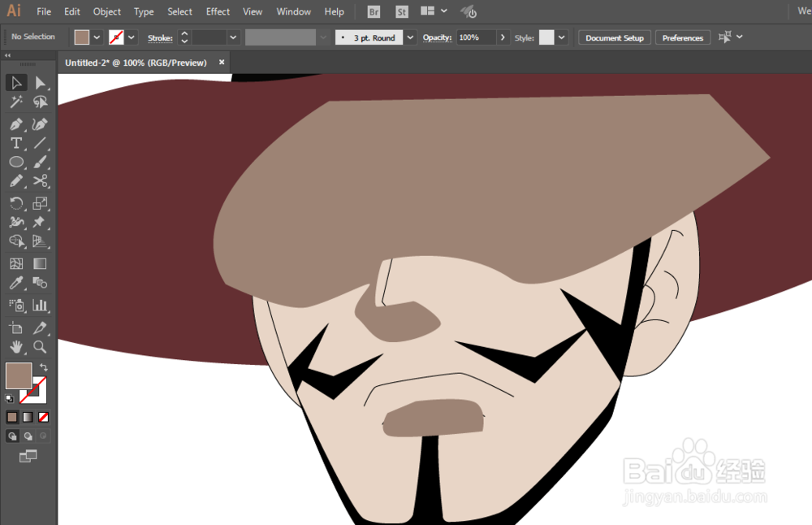Image resolution: width=812 pixels, height=525 pixels.
Task: Open the Effect menu
Action: tap(218, 11)
